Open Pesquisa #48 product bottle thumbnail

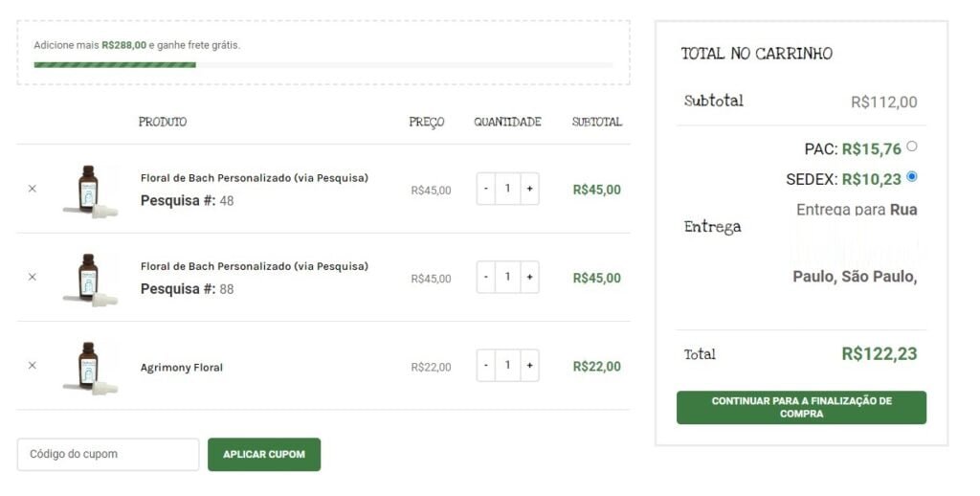click(89, 190)
